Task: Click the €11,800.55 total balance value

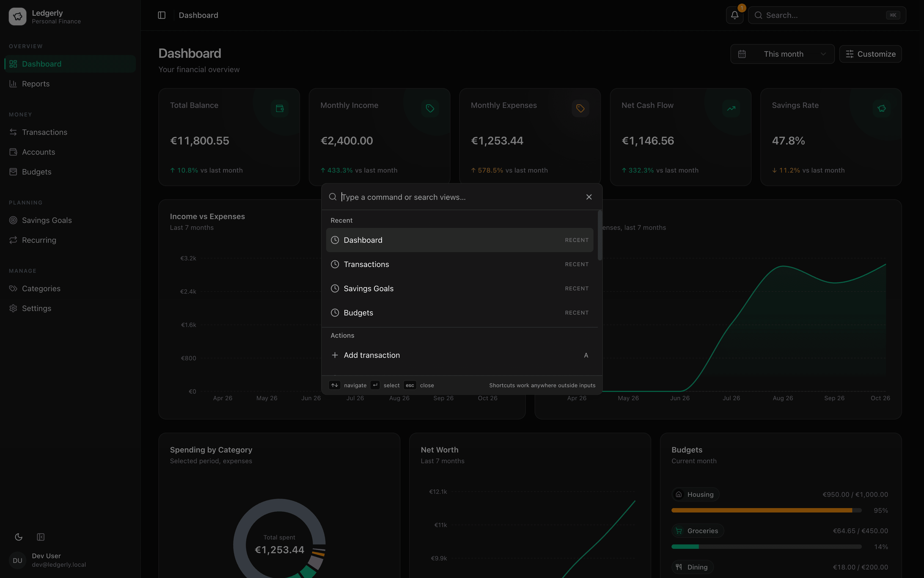Action: tap(200, 141)
